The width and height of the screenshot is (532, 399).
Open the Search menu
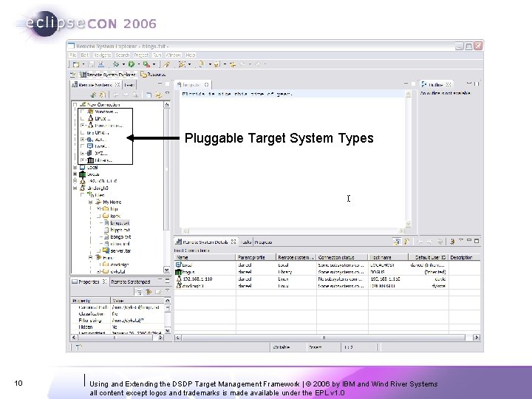122,55
